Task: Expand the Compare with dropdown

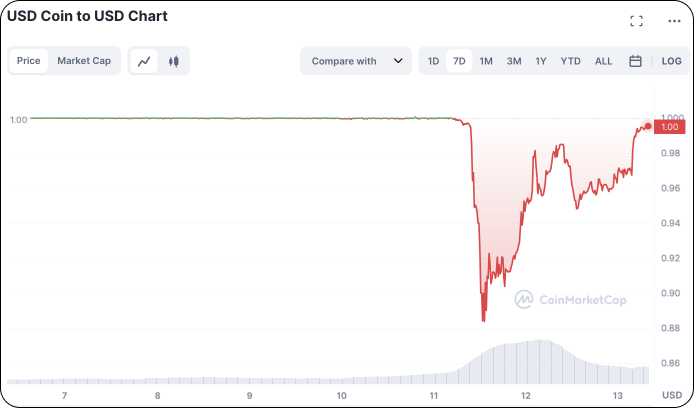Action: point(356,61)
